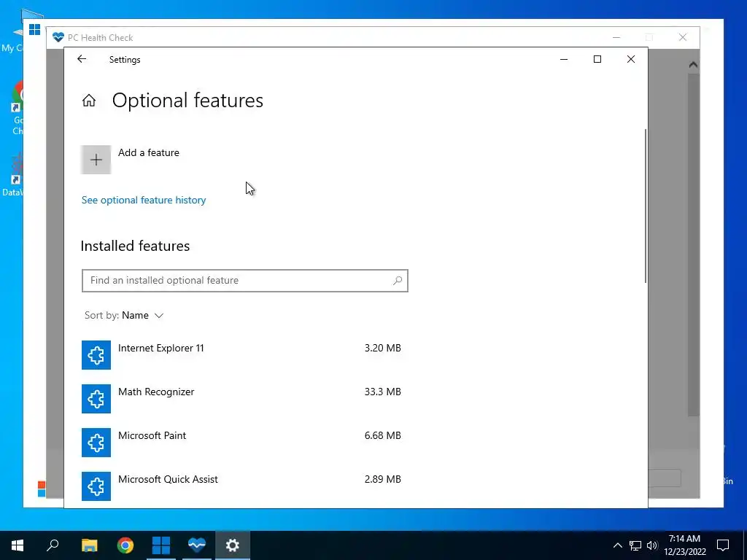Click the Installed features heading

pyautogui.click(x=135, y=246)
